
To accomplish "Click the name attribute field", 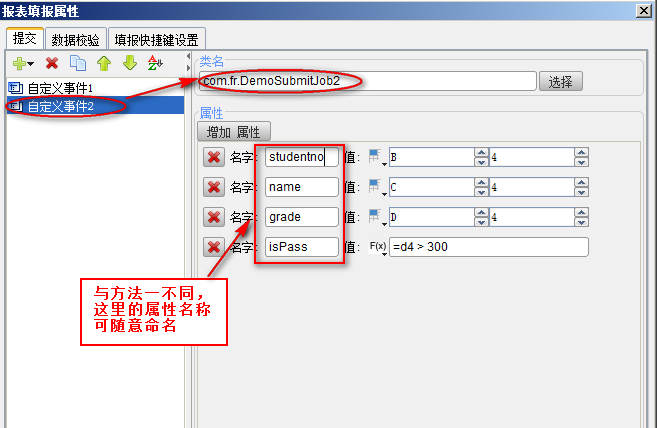I will [x=301, y=187].
